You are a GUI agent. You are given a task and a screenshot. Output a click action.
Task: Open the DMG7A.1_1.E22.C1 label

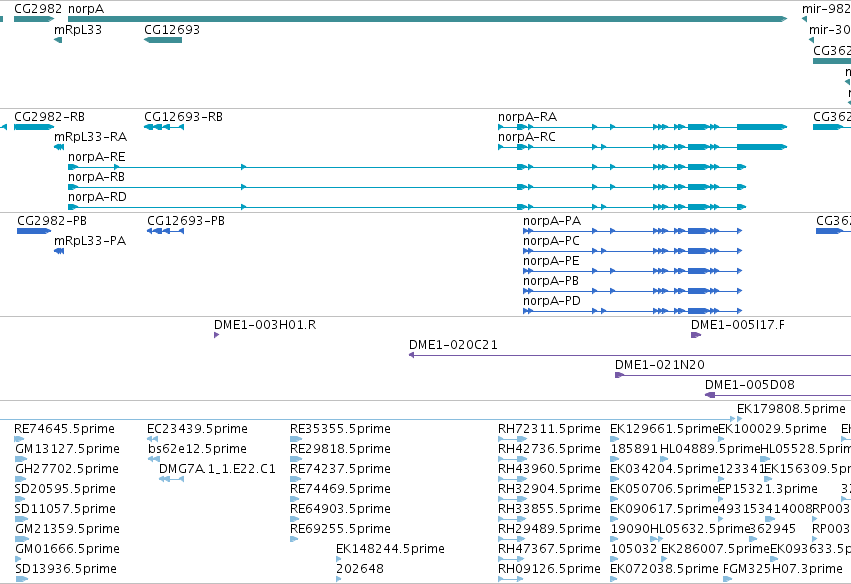217,469
